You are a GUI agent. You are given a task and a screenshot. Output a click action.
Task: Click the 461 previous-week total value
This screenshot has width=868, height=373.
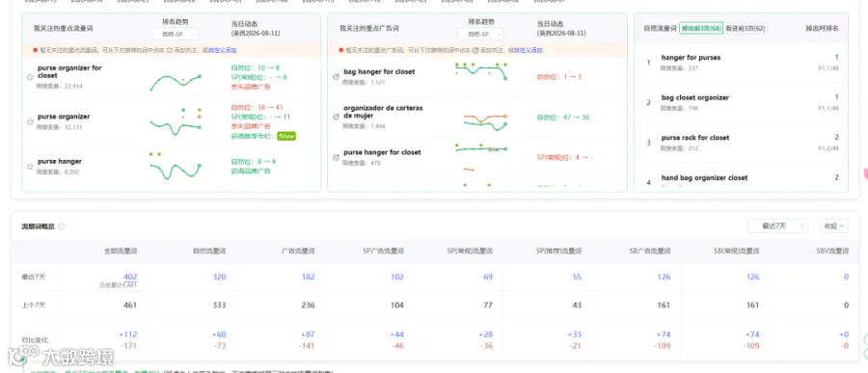pyautogui.click(x=130, y=306)
